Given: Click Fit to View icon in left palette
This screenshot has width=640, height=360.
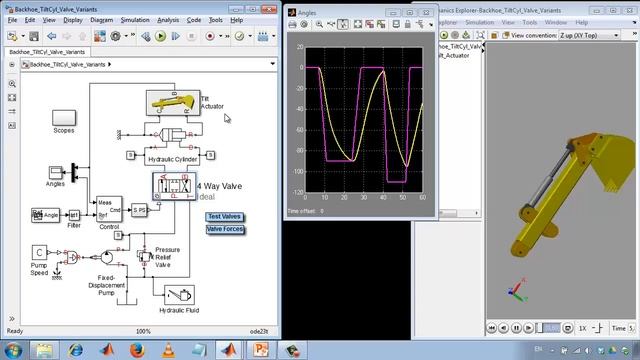Looking at the screenshot, I should pos(12,98).
